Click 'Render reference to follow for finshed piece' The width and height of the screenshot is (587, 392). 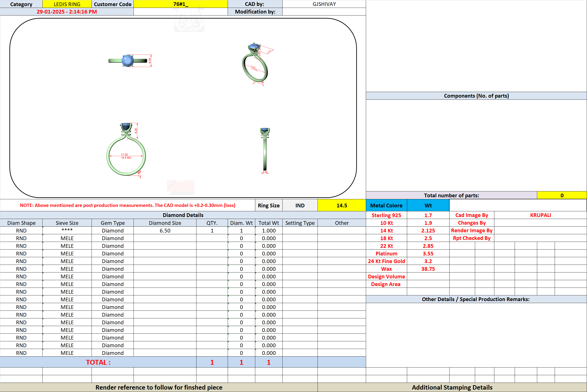click(x=159, y=387)
